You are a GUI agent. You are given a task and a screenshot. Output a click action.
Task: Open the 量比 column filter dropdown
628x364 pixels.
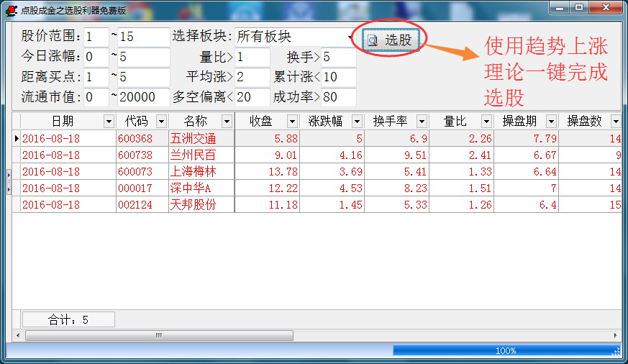point(486,122)
